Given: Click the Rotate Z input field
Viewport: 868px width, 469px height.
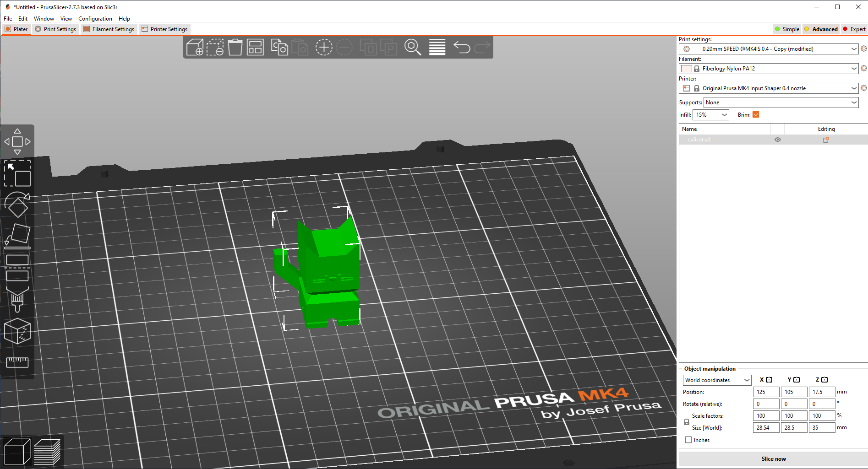Looking at the screenshot, I should 822,404.
